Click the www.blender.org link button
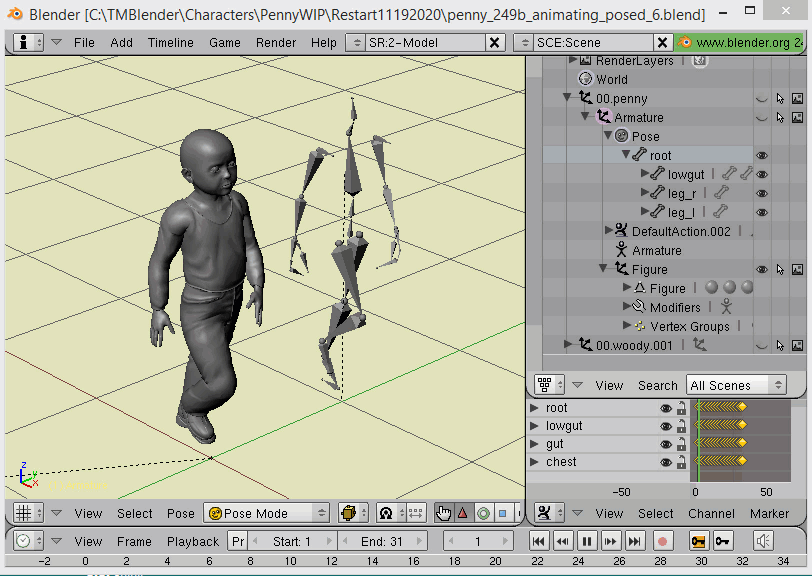Image resolution: width=812 pixels, height=576 pixels. [741, 43]
